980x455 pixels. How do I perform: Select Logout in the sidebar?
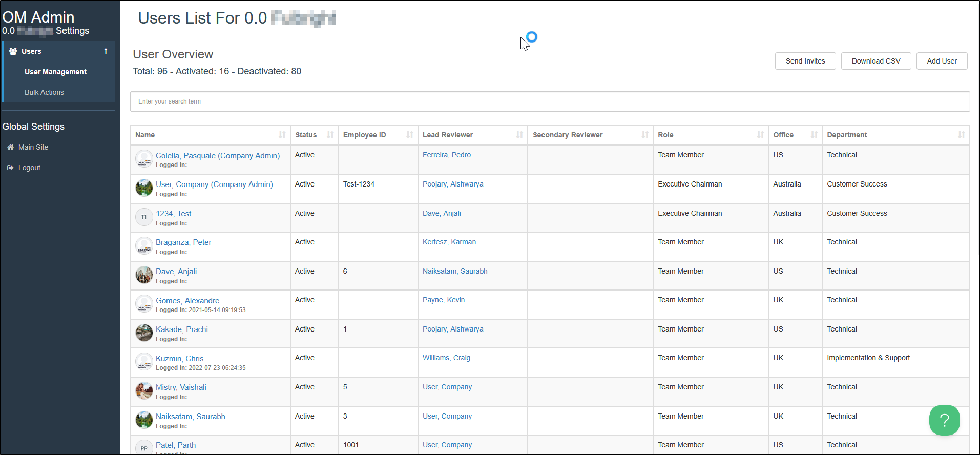pyautogui.click(x=29, y=168)
